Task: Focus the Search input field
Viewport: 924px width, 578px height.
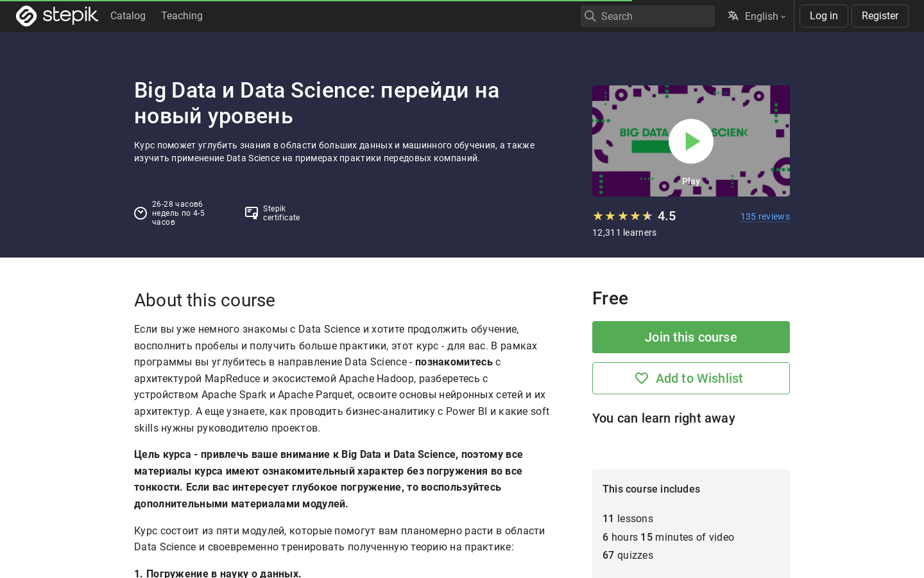Action: coord(647,16)
